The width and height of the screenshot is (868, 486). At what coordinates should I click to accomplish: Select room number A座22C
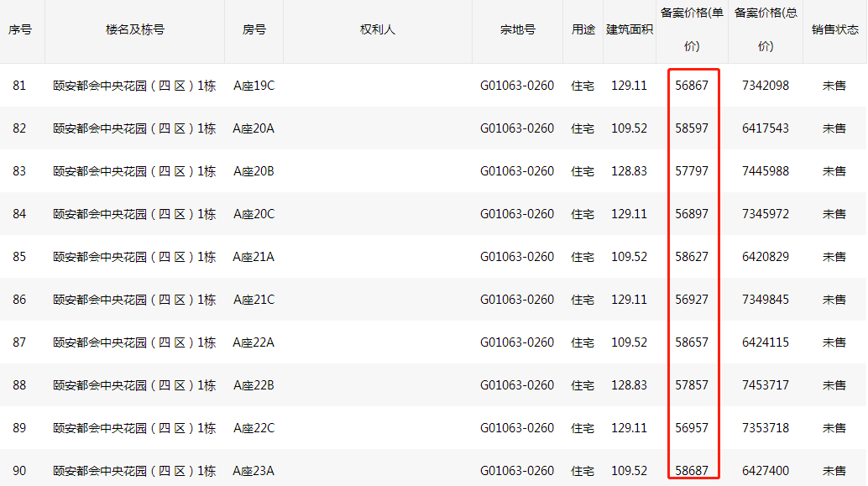click(254, 428)
